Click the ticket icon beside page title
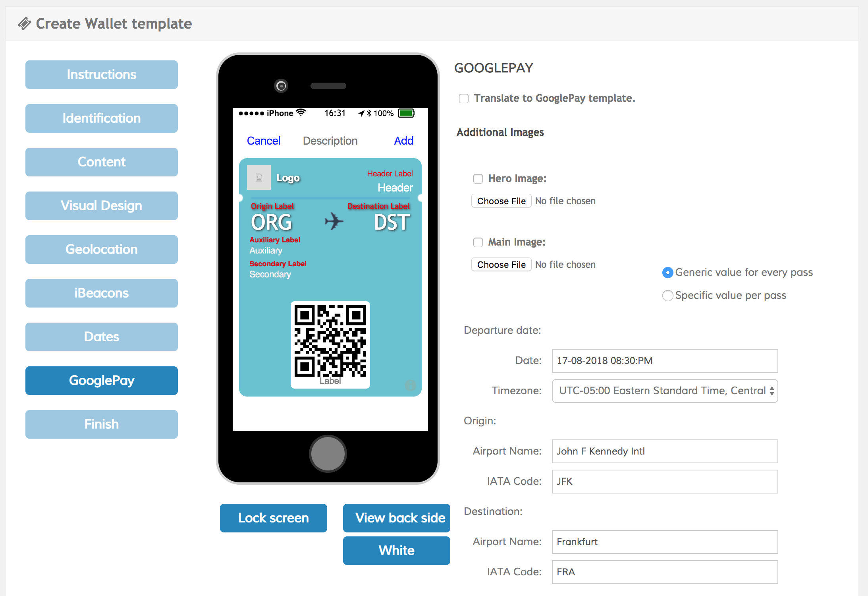Screen dimensions: 868x596 coord(25,24)
